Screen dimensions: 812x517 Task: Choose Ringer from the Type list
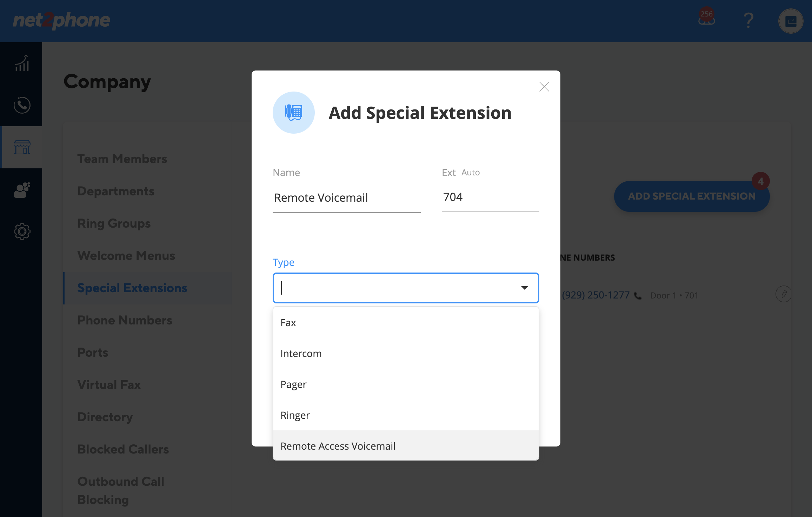click(x=406, y=415)
